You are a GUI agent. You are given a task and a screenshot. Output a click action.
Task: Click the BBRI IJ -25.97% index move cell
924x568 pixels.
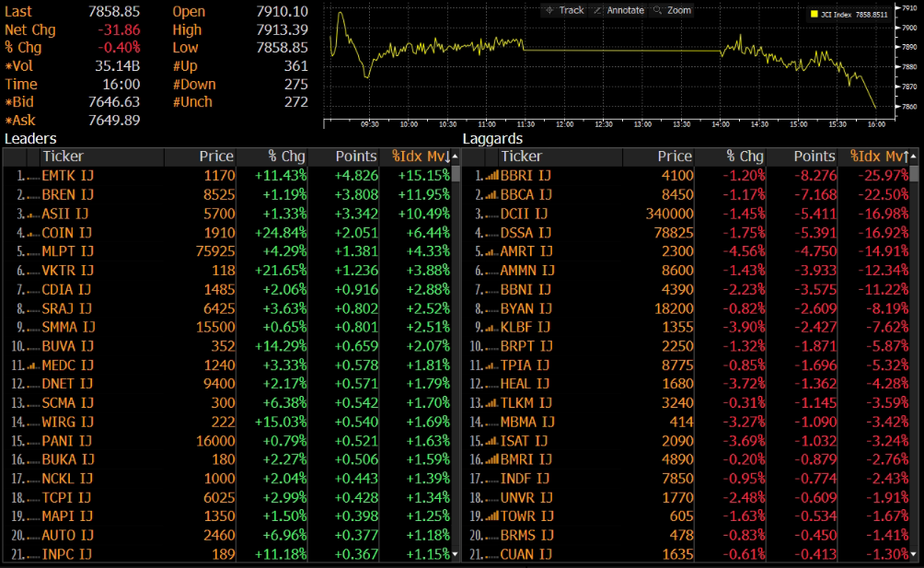(883, 176)
